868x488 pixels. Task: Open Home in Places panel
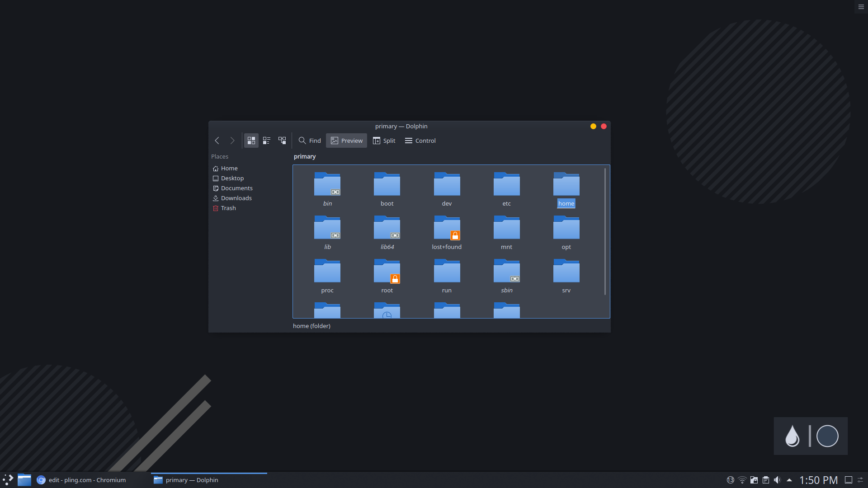(x=225, y=168)
